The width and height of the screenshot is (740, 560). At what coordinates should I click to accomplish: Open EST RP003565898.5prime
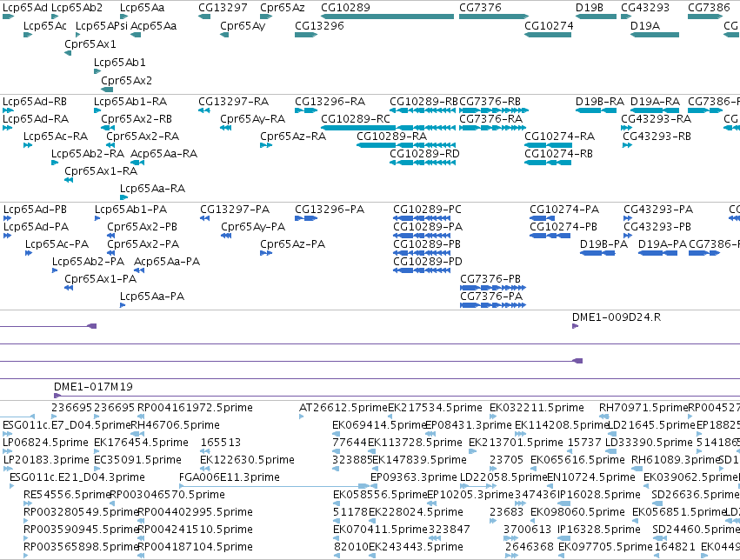81,547
